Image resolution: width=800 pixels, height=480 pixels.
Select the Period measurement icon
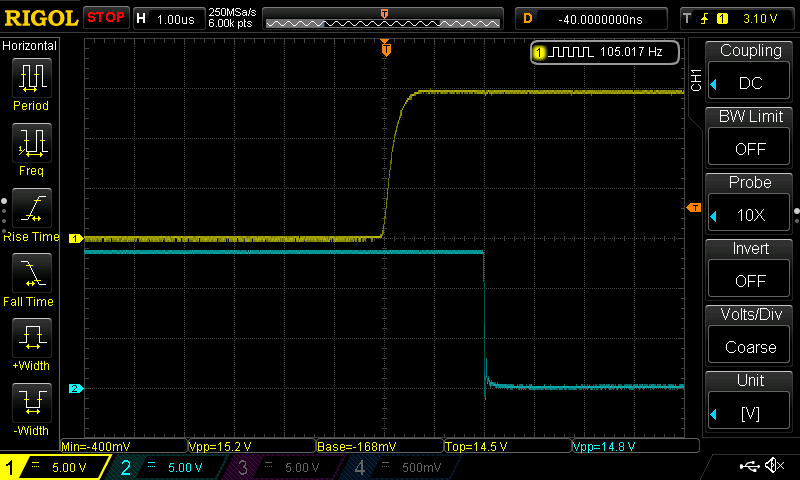pos(31,81)
